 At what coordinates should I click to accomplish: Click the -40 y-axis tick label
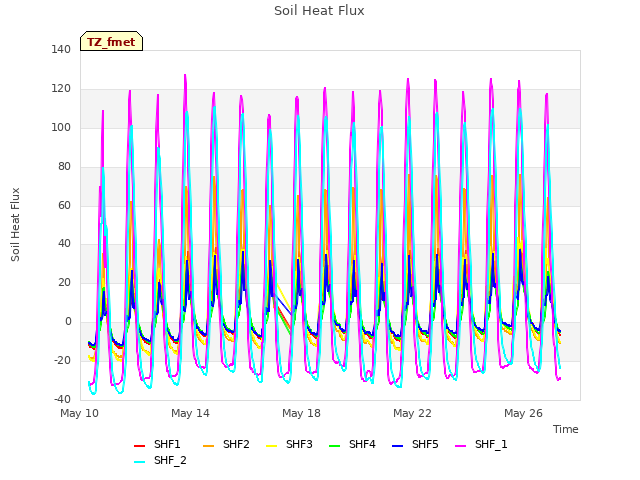pyautogui.click(x=62, y=399)
